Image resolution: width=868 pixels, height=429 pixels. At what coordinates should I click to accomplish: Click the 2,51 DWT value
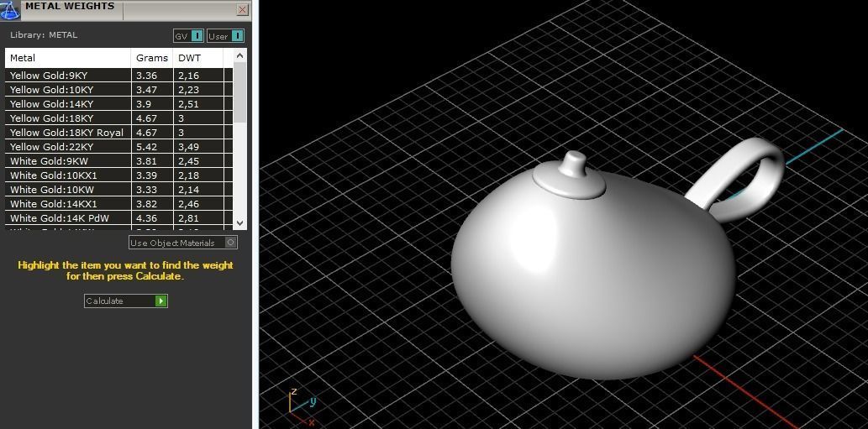(x=188, y=104)
